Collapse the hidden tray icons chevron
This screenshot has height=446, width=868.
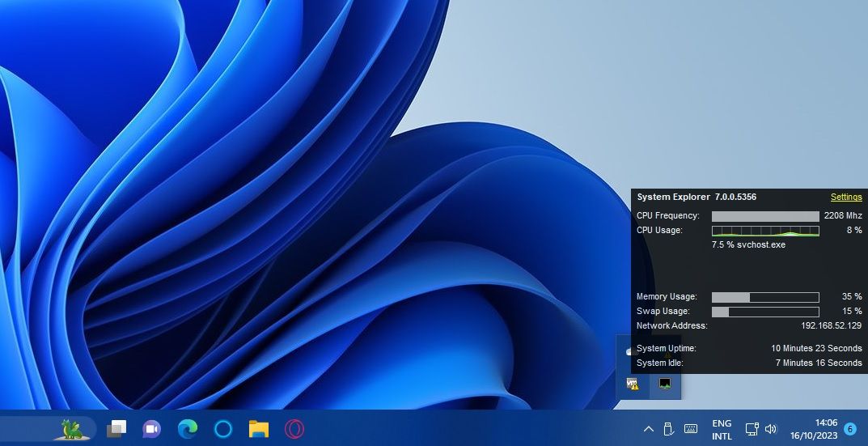point(649,428)
